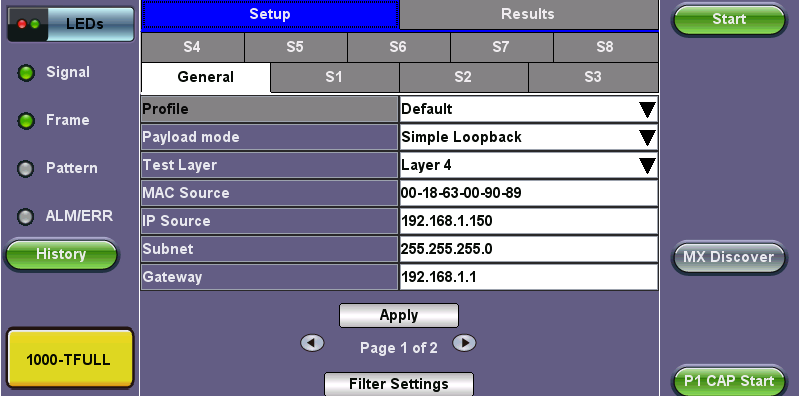Select the S1 stream tab
The image size is (800, 396).
click(x=334, y=78)
